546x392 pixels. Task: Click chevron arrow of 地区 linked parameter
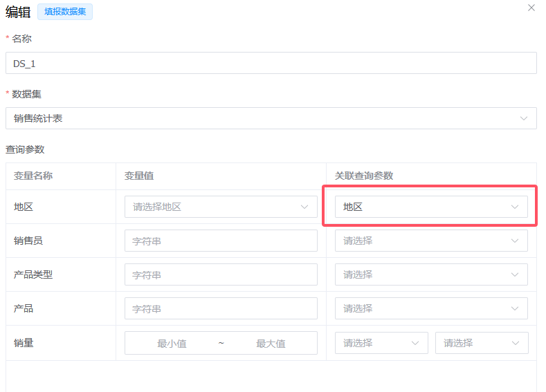pos(515,207)
